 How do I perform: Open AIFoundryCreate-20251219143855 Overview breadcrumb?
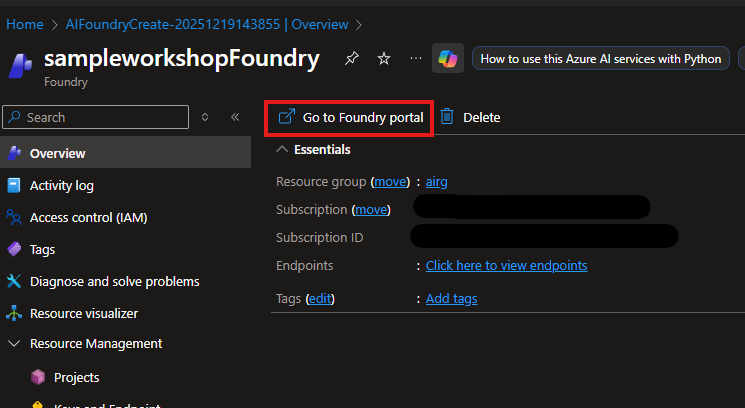pos(207,24)
